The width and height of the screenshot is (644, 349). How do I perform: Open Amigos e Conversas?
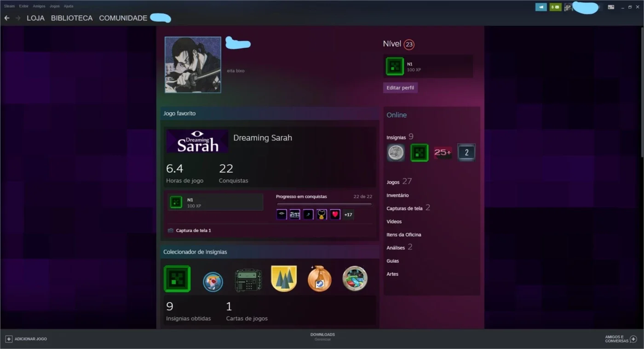[616, 339]
